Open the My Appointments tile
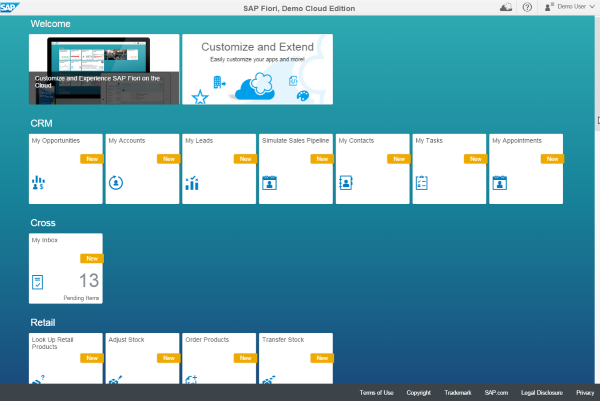This screenshot has height=401, width=600. 526,169
